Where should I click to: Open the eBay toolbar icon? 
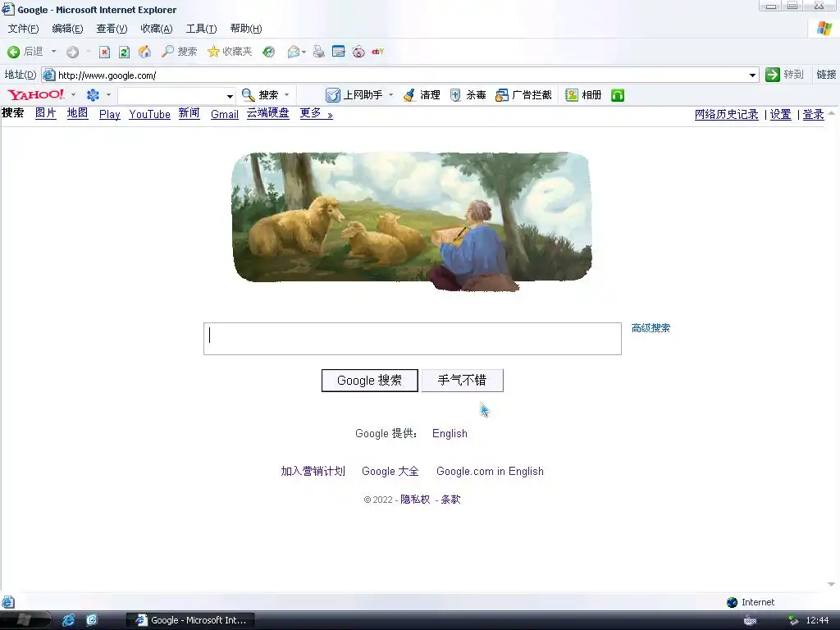pos(377,52)
